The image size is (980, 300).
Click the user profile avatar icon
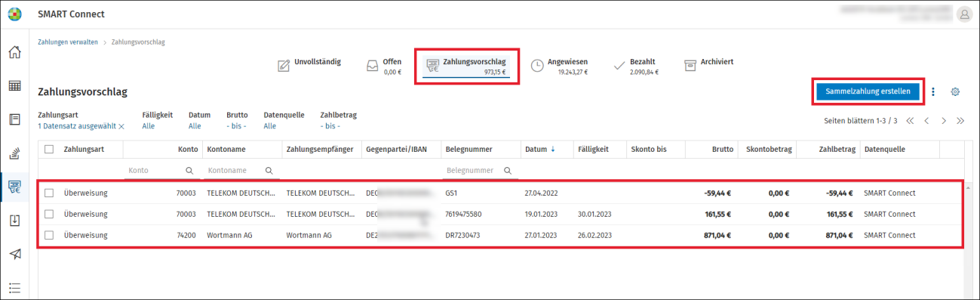coord(964,14)
